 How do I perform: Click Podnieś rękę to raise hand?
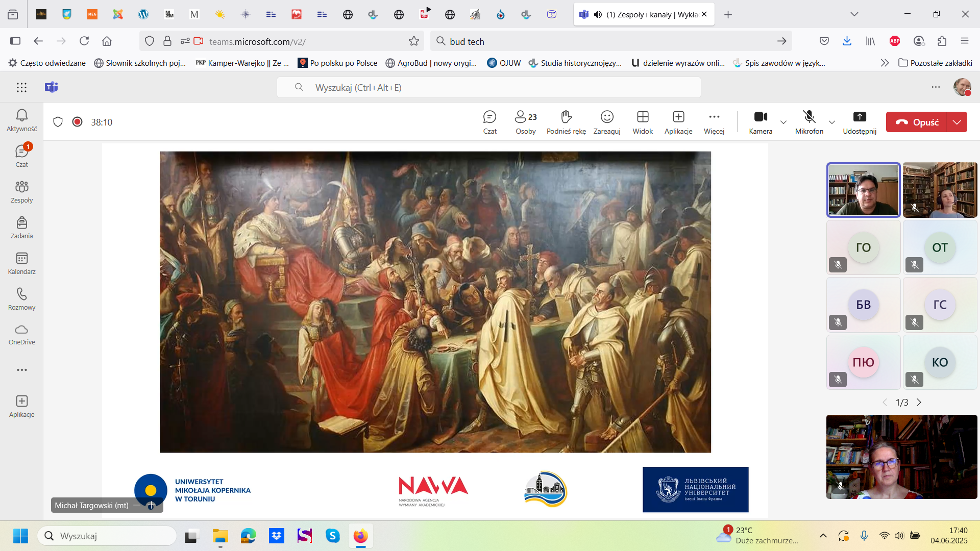(x=566, y=122)
